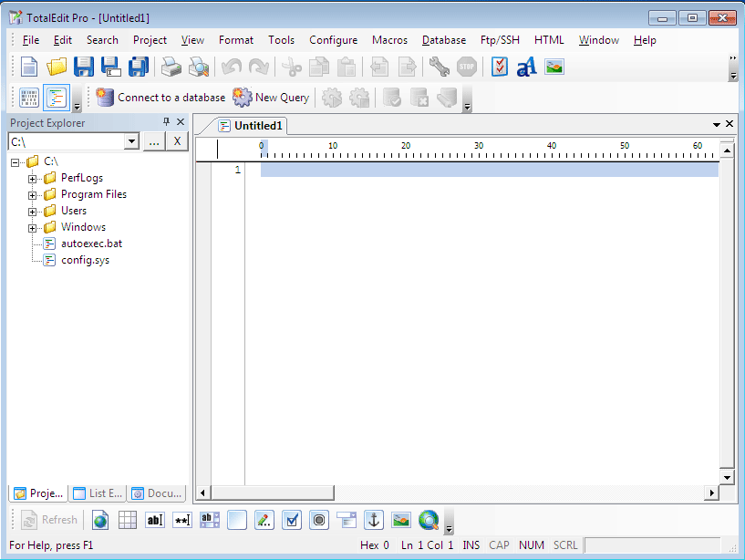Open the Macros menu

pos(389,40)
